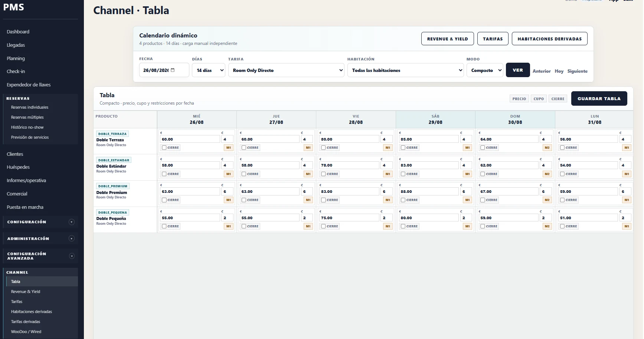This screenshot has width=644, height=339.
Task: Check Cierre for Doble Terraza on 28/08
Action: (323, 148)
